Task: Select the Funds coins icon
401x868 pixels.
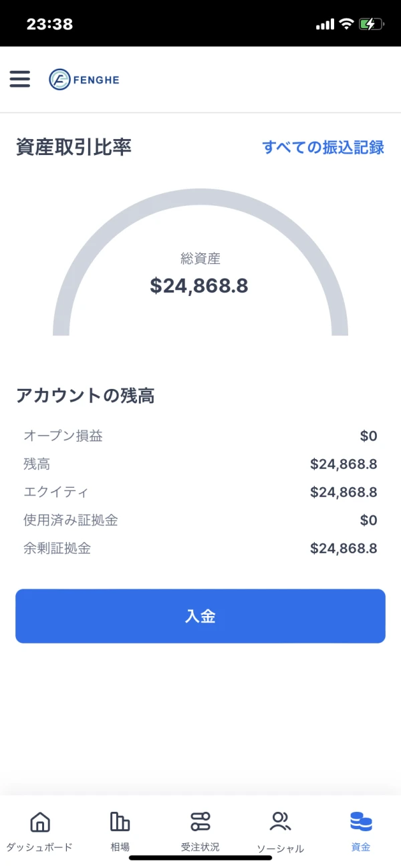Action: click(361, 821)
